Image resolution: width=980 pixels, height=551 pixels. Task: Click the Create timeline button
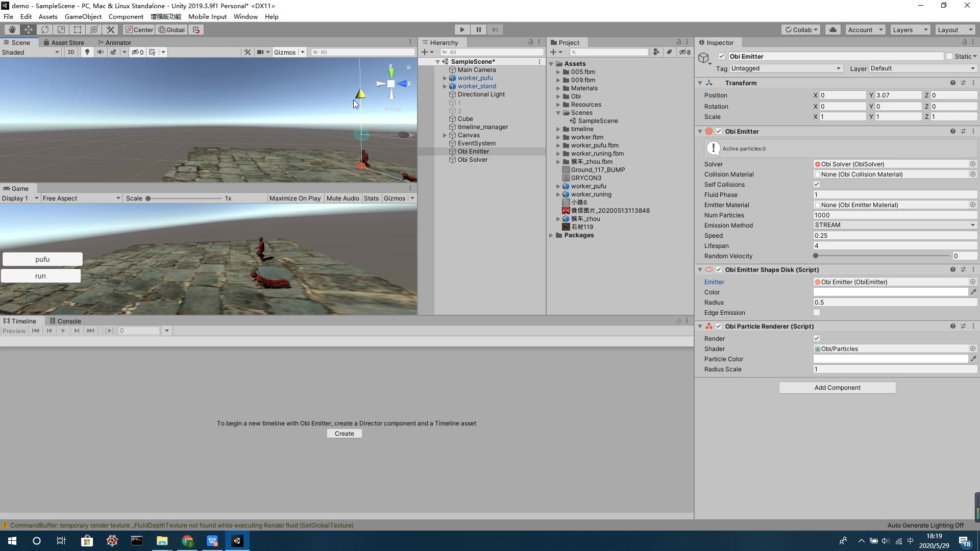(344, 434)
